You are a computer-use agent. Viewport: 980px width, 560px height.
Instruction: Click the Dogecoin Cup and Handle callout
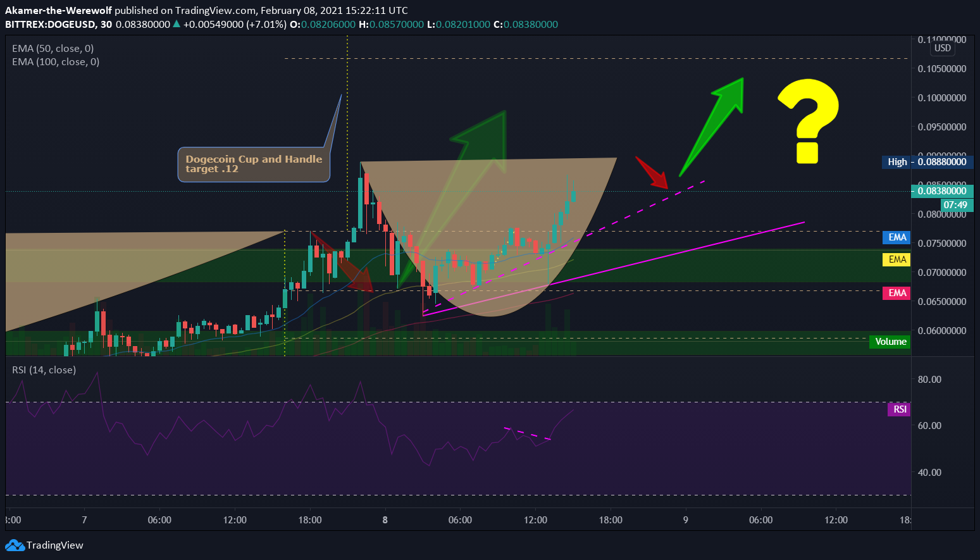[254, 164]
